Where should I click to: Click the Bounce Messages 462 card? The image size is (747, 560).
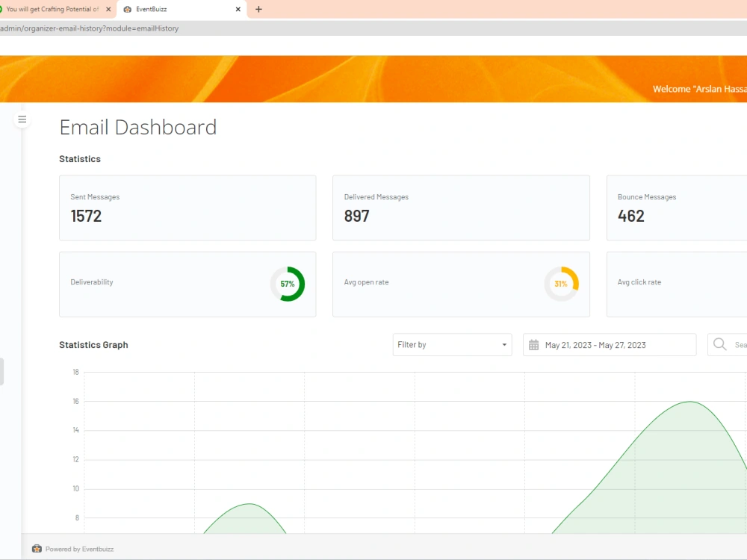click(677, 208)
